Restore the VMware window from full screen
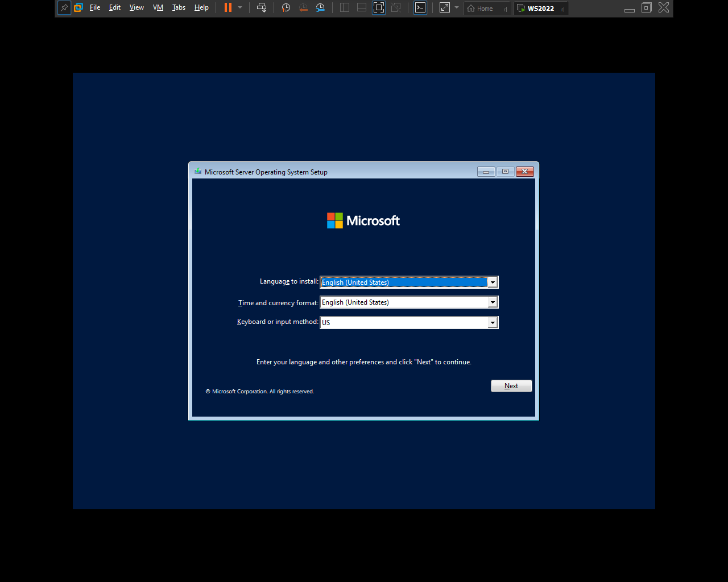The width and height of the screenshot is (728, 582). point(647,8)
